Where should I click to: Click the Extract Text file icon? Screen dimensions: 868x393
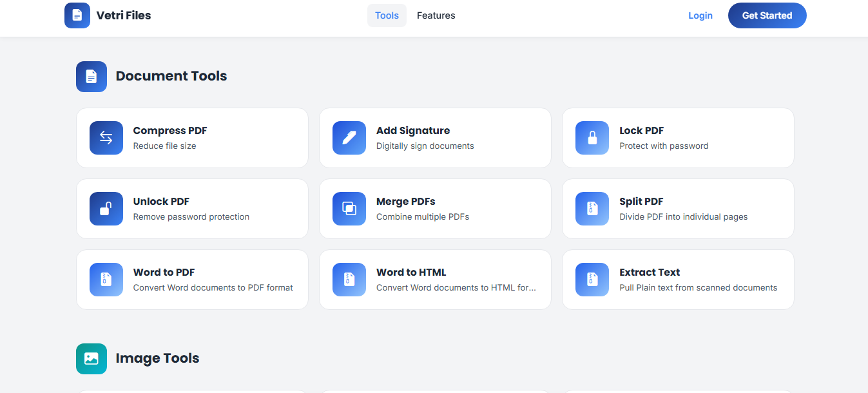click(592, 280)
